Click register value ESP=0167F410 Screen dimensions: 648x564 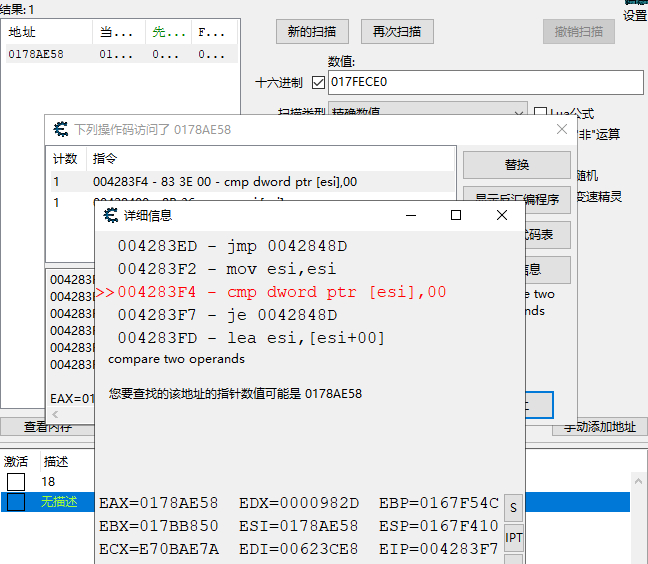(439, 526)
